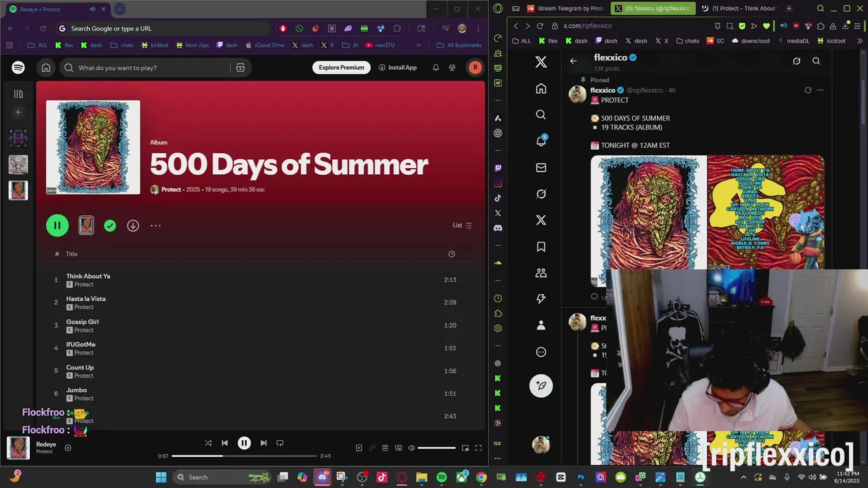
Task: Open X Explore search in sidebar
Action: click(x=540, y=115)
